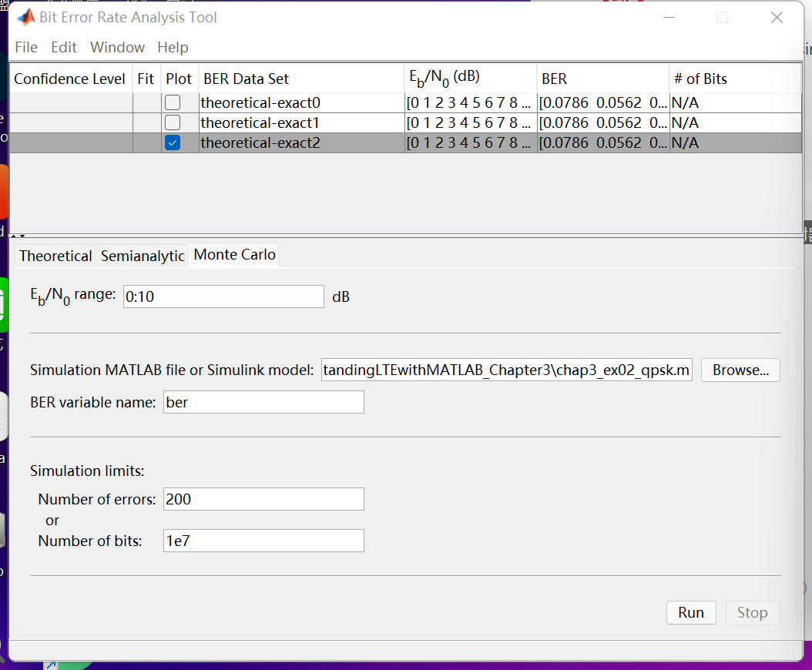Open the Help menu
This screenshot has height=670, width=812.
click(173, 47)
